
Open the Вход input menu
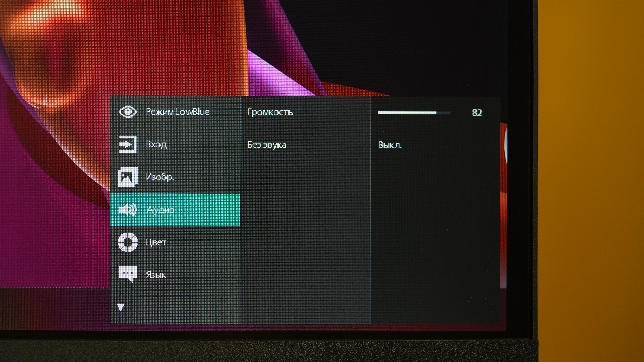click(156, 144)
